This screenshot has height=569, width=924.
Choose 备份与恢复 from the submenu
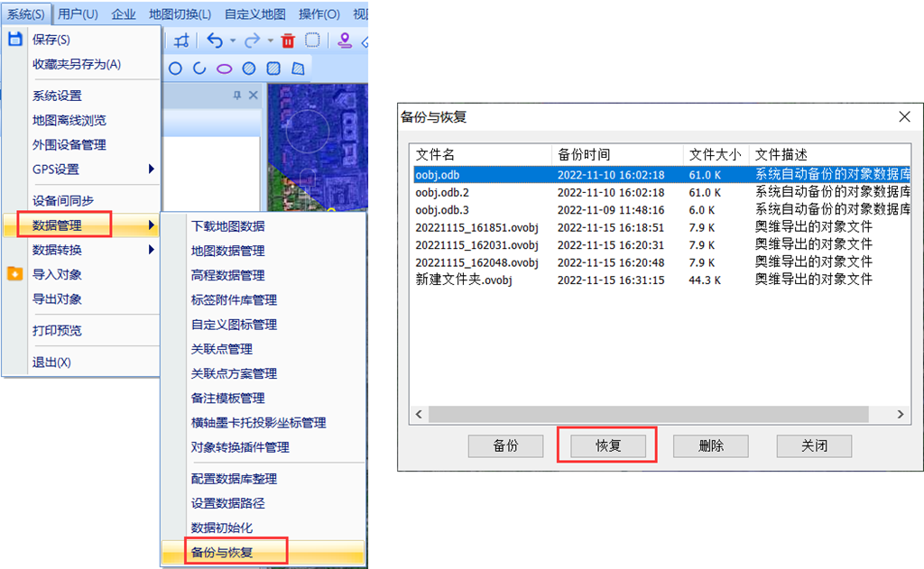point(222,552)
